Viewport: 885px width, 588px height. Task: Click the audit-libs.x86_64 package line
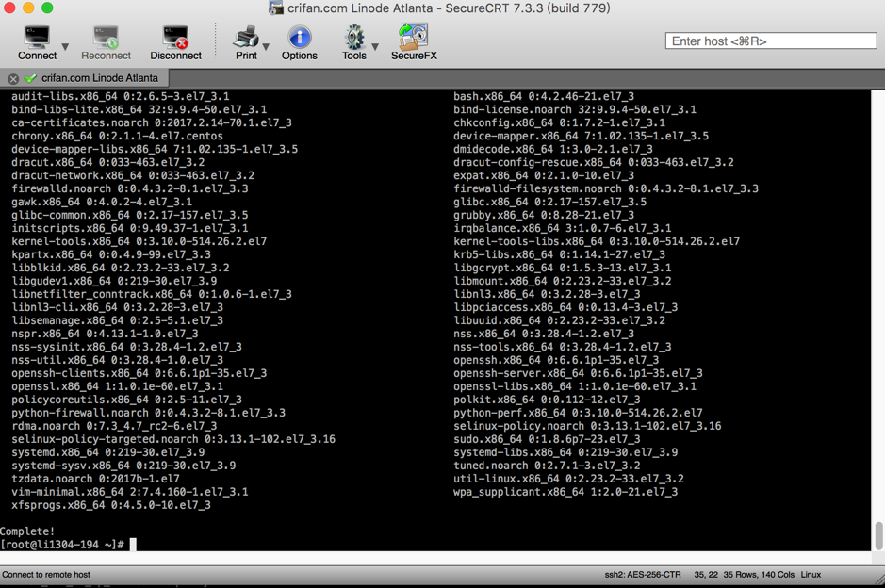[x=121, y=96]
